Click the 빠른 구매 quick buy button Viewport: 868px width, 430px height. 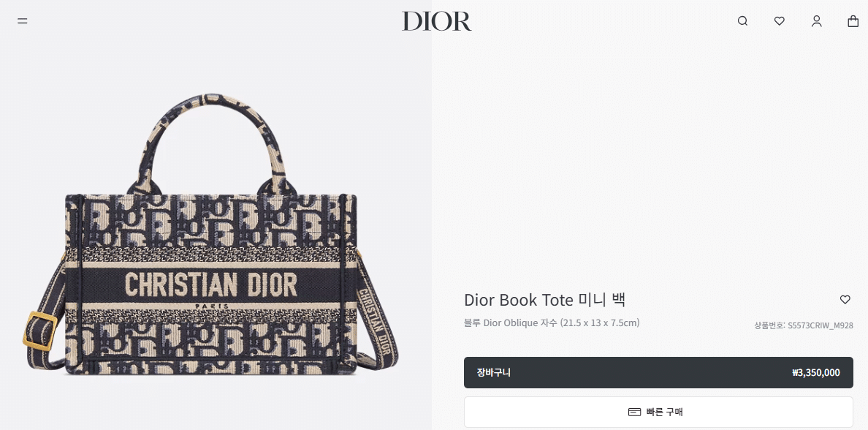[x=658, y=412]
